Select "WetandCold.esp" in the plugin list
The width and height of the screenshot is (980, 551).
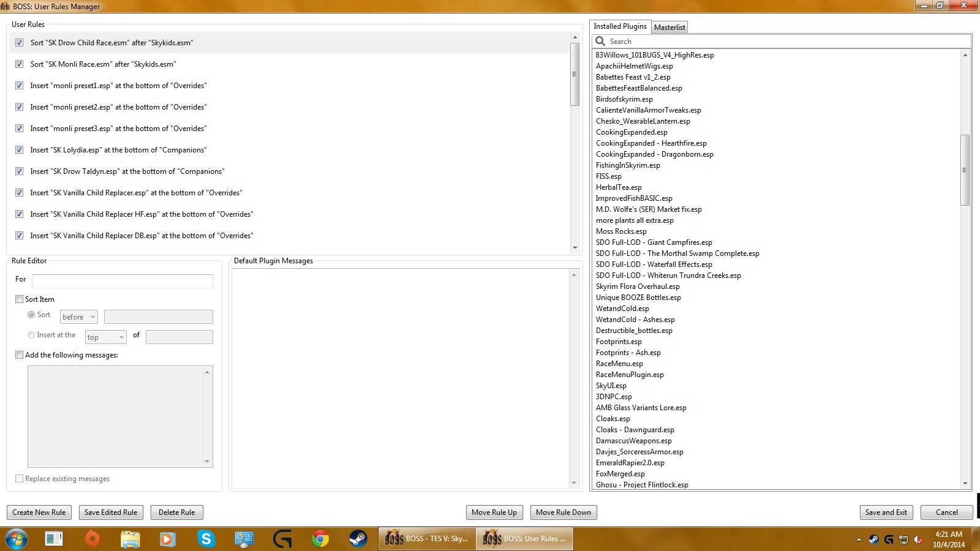click(x=622, y=309)
